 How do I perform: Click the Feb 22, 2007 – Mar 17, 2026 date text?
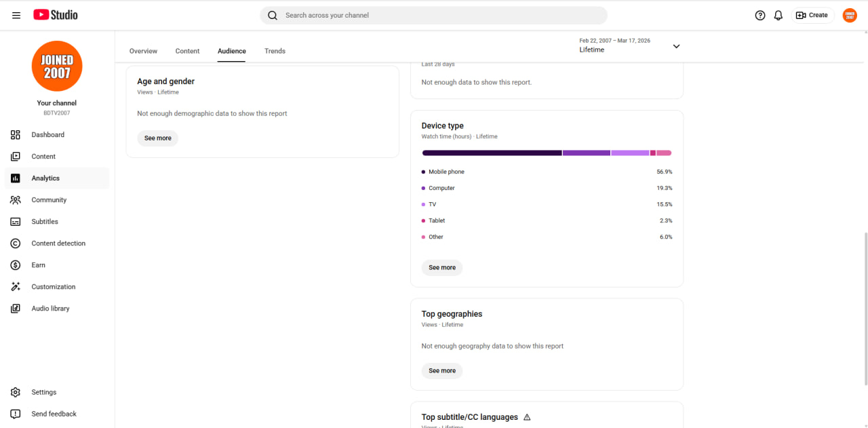[x=614, y=41]
